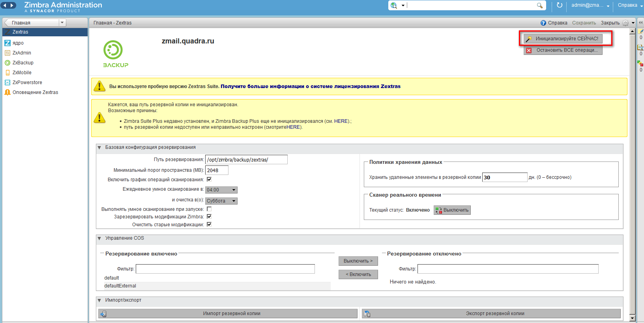Go forward using the right navigation arrow
Image resolution: width=644 pixels, height=323 pixels.
(12, 6)
